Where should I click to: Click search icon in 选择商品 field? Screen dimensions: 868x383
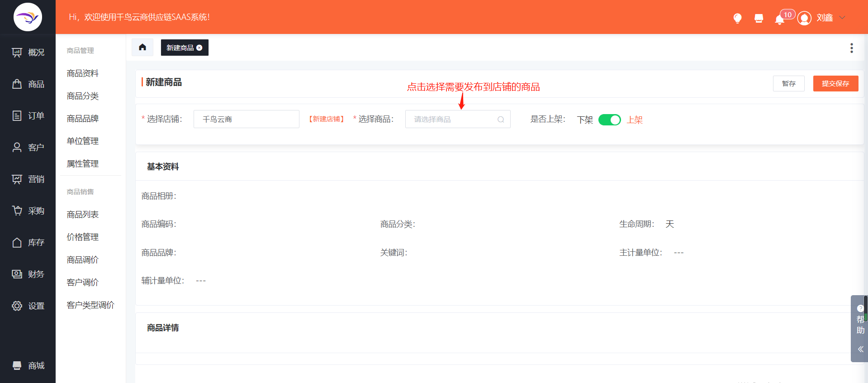(501, 120)
